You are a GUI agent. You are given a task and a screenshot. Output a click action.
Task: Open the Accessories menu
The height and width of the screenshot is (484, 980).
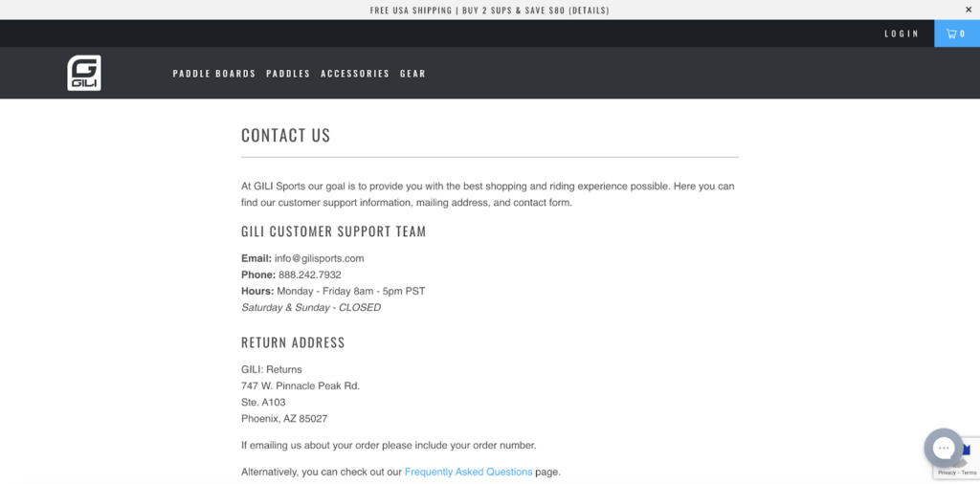(x=355, y=74)
